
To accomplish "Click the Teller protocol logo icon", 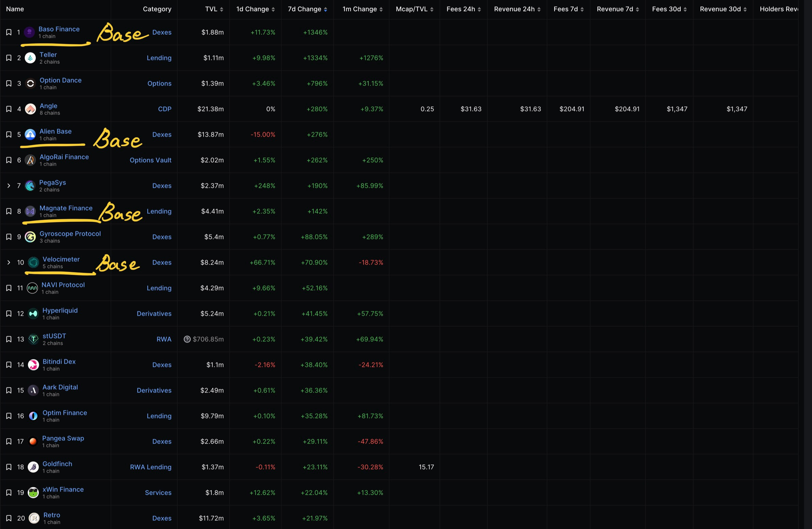I will point(30,58).
